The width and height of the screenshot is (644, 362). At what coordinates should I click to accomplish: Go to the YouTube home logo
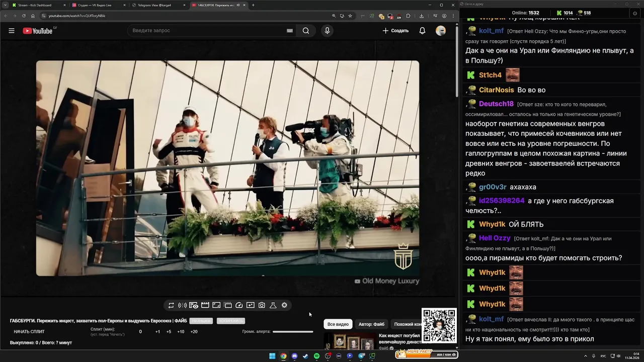click(38, 31)
